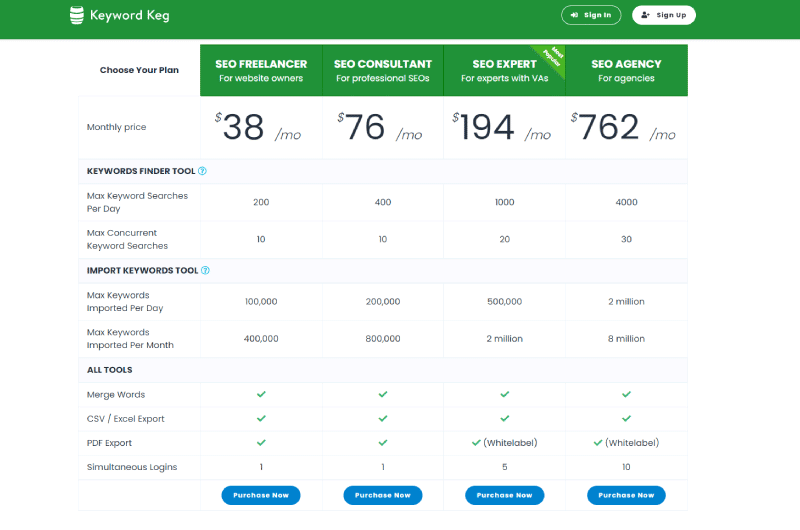Click the Keyword Keg barrel logo icon

point(77,15)
